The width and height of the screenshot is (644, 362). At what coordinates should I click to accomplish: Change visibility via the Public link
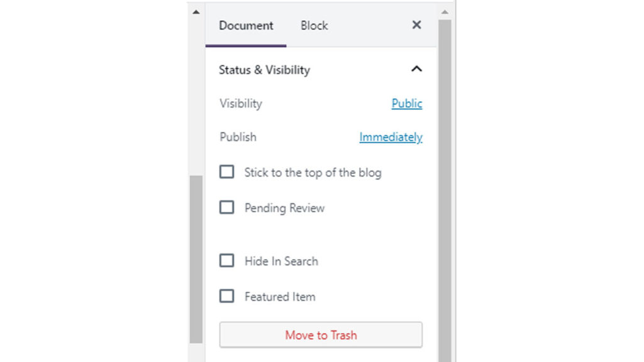[x=407, y=104]
